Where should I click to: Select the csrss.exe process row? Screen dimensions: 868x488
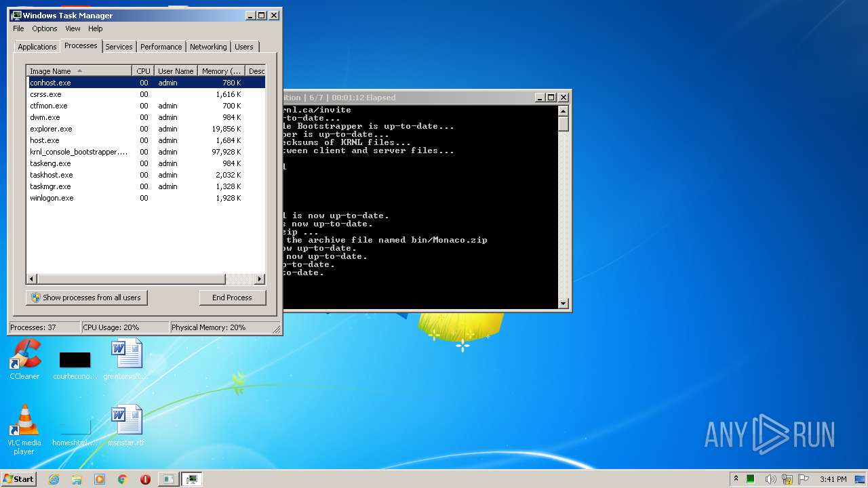tap(146, 94)
